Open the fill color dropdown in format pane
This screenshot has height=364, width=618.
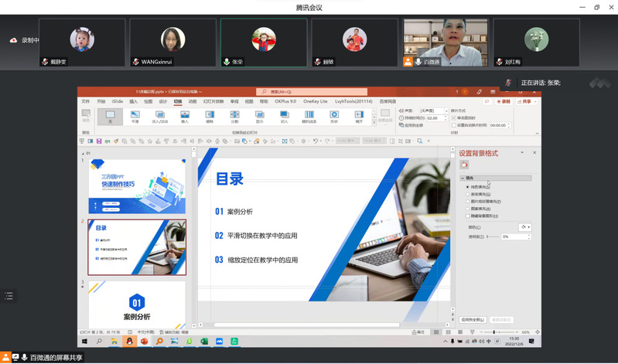click(x=525, y=226)
